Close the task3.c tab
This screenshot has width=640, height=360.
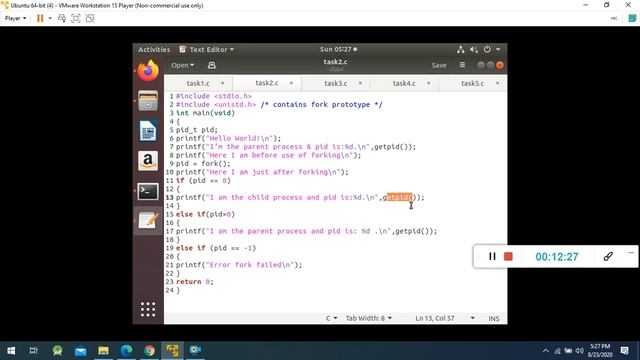[360, 83]
